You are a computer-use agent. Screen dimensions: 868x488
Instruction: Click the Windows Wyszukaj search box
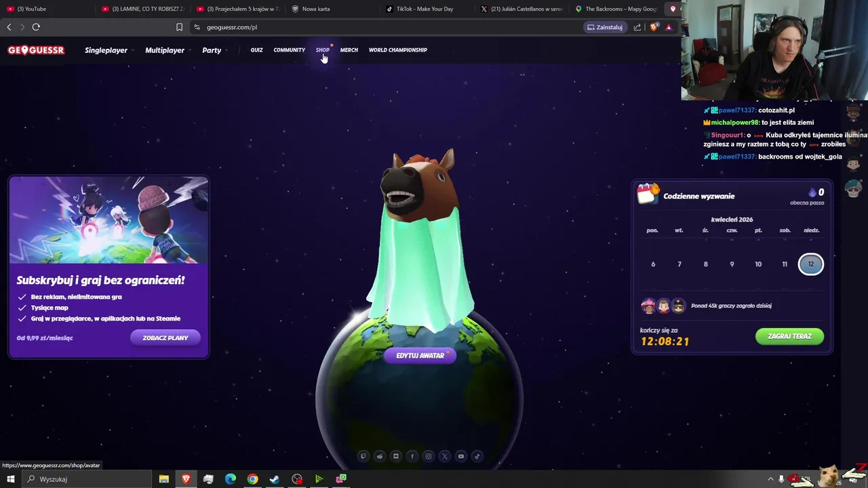(88, 479)
